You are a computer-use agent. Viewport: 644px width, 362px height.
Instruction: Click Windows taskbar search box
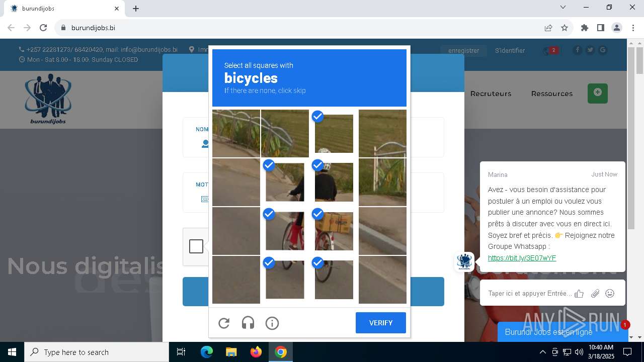pyautogui.click(x=97, y=352)
